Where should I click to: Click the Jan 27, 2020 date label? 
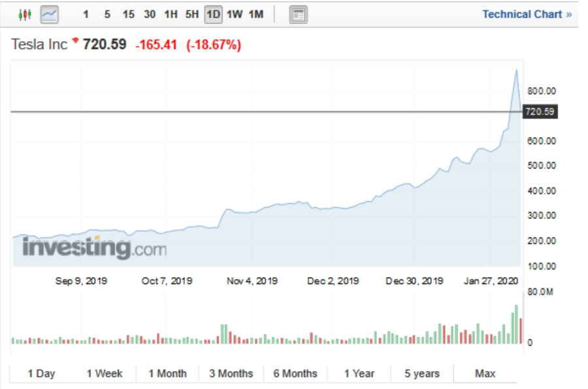click(x=491, y=281)
